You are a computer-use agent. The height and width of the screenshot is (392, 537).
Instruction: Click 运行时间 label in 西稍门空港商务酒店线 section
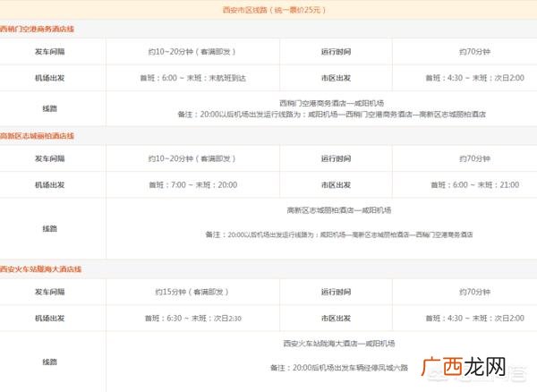(x=336, y=52)
